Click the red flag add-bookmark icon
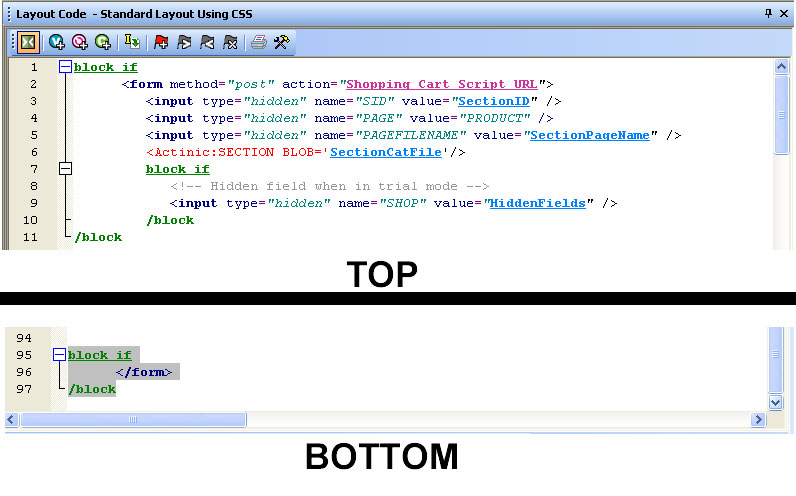The width and height of the screenshot is (796, 496). click(160, 42)
